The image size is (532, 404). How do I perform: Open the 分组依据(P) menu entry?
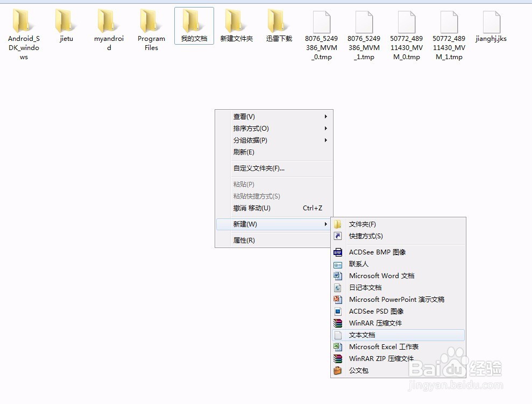click(x=274, y=140)
